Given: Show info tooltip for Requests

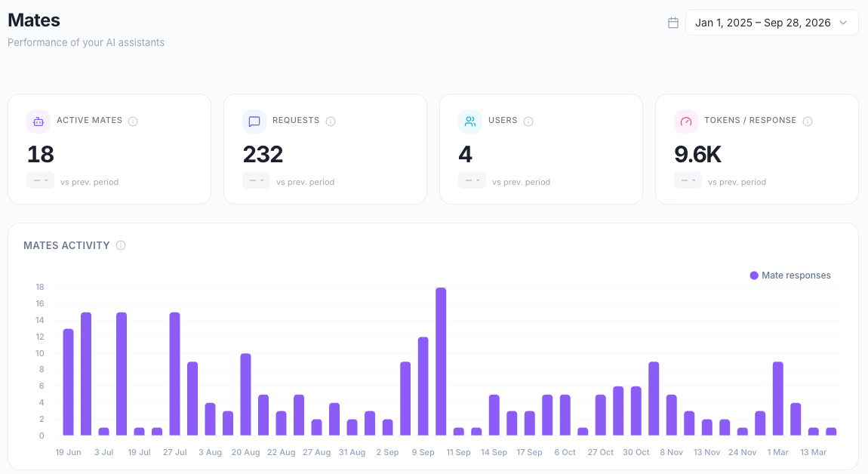Looking at the screenshot, I should (331, 122).
